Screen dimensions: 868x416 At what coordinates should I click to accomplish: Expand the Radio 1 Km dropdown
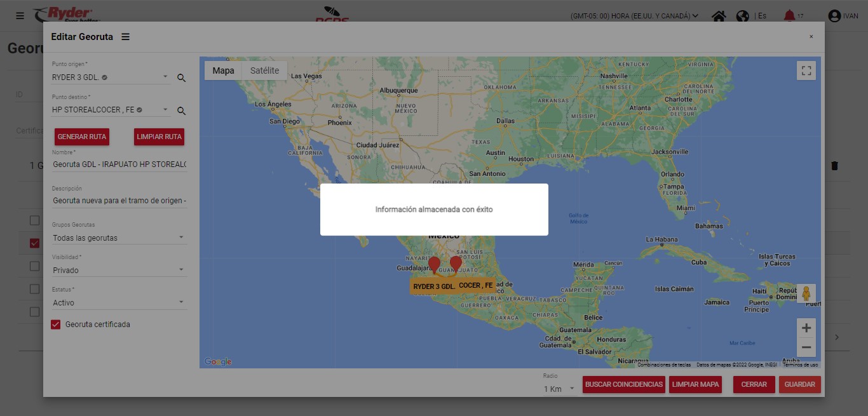coord(560,389)
